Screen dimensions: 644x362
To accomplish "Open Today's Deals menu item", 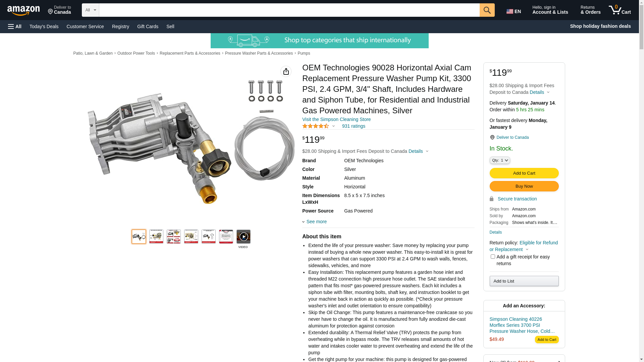I will pyautogui.click(x=44, y=26).
